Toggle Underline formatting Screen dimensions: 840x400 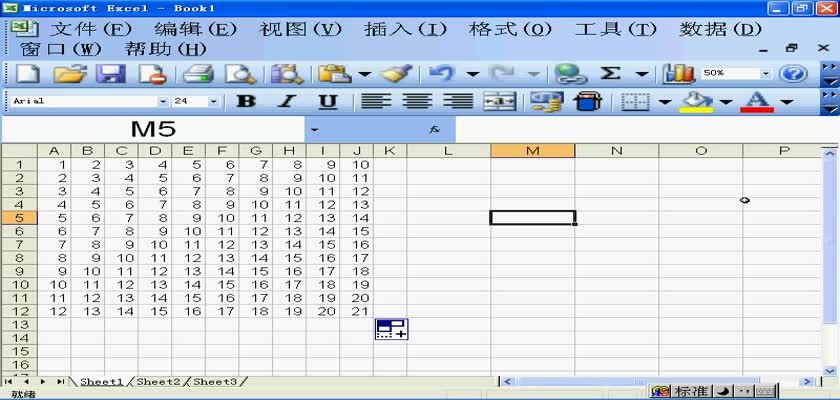click(327, 101)
